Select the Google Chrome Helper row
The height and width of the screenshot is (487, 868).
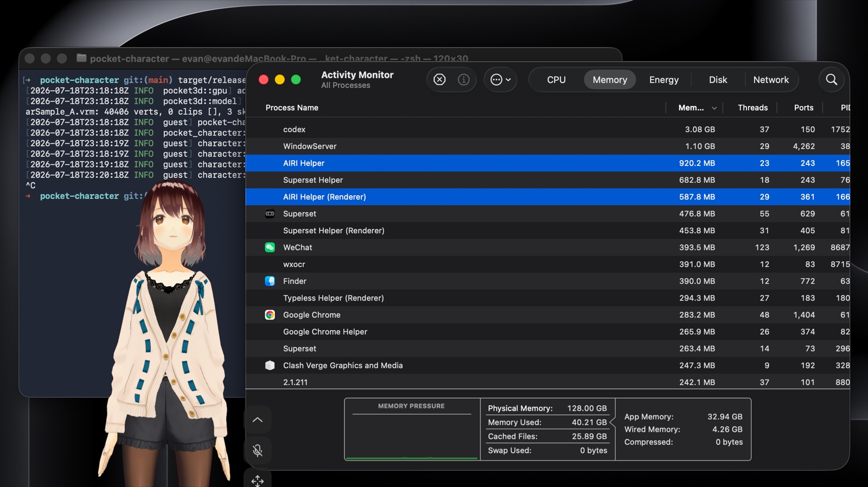pos(548,331)
